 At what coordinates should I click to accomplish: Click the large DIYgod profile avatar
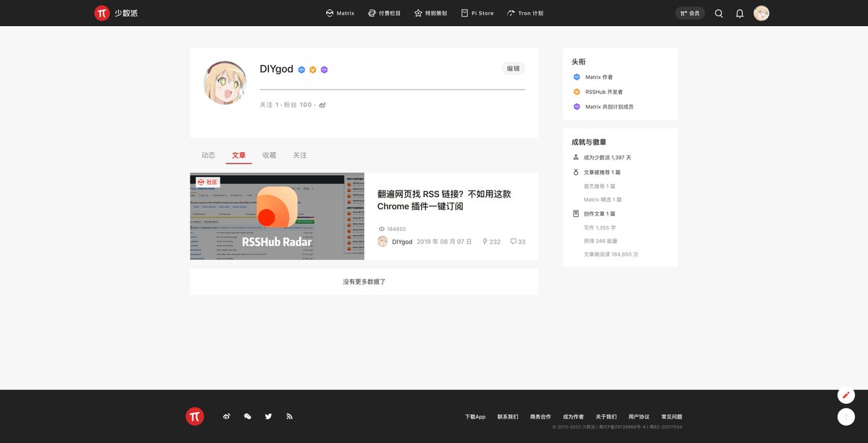coord(225,83)
